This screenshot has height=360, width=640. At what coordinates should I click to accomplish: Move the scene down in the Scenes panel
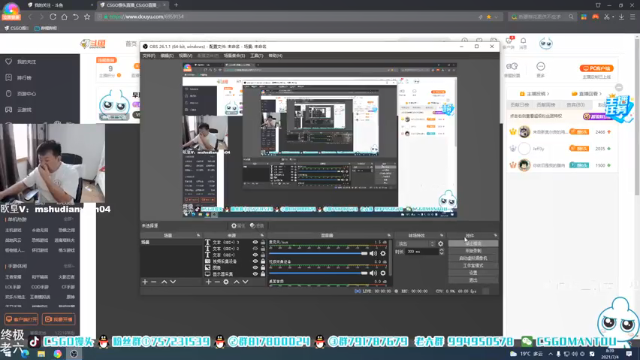point(173,282)
